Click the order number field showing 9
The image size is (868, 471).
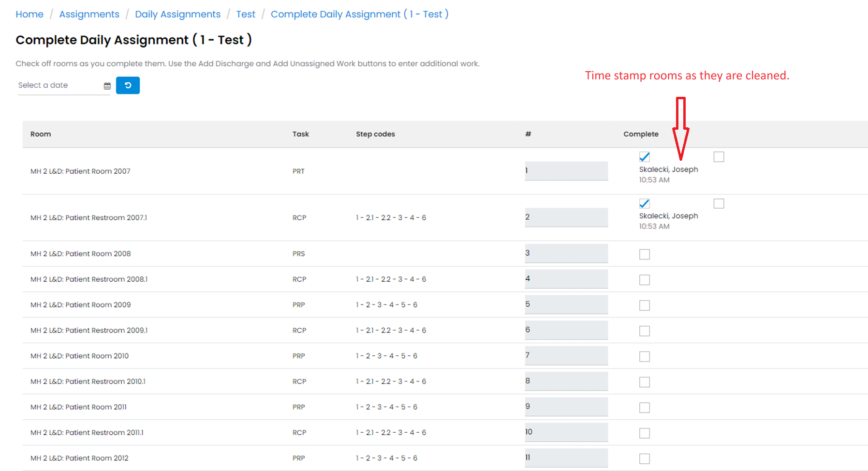pos(566,407)
